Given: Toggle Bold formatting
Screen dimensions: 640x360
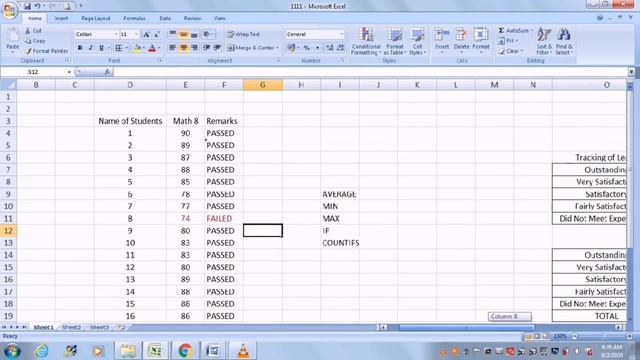Looking at the screenshot, I should pos(80,48).
